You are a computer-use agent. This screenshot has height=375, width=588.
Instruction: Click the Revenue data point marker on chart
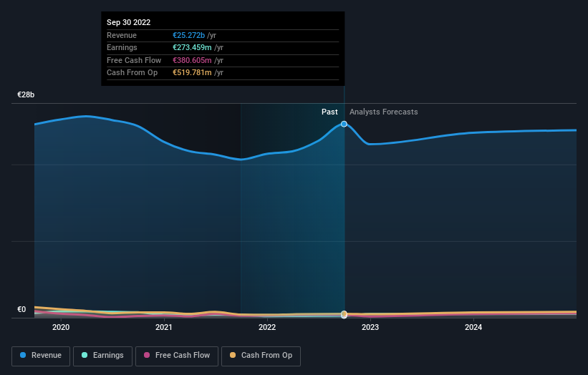pos(344,124)
